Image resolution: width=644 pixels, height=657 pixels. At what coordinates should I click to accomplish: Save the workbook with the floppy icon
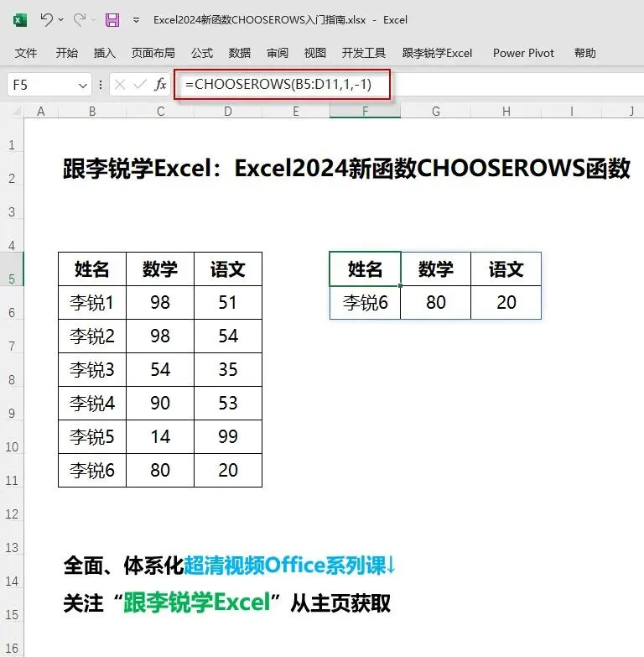tap(112, 19)
